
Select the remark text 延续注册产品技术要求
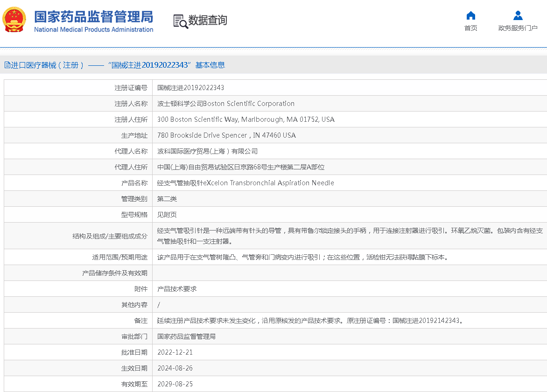pyautogui.click(x=310, y=321)
